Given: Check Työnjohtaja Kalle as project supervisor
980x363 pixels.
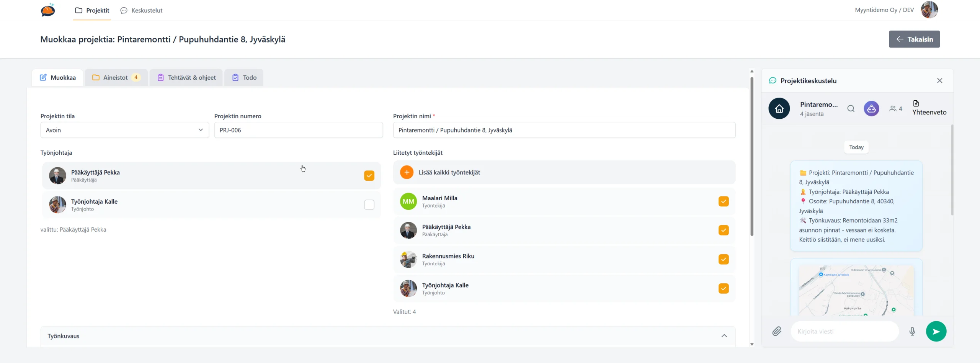Looking at the screenshot, I should click(369, 205).
